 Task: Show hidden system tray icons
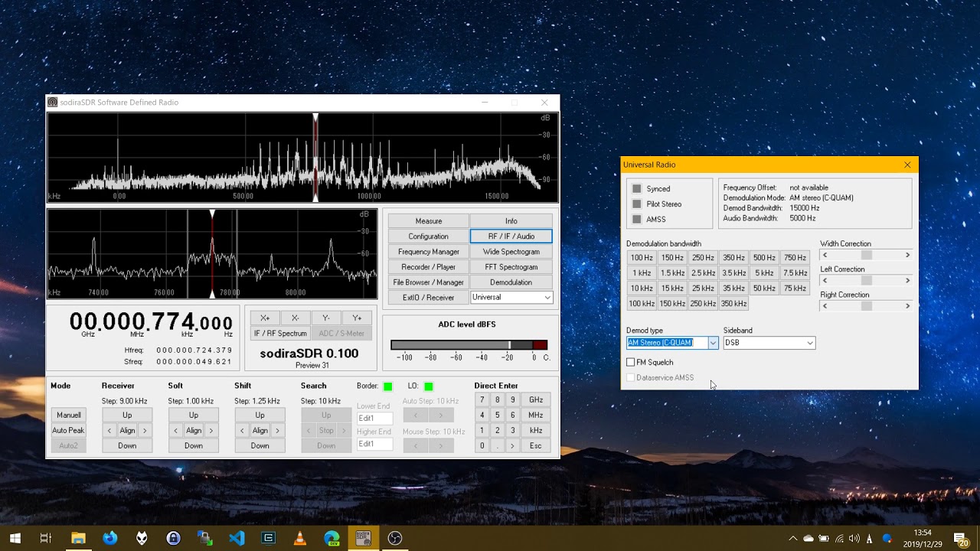tap(793, 538)
